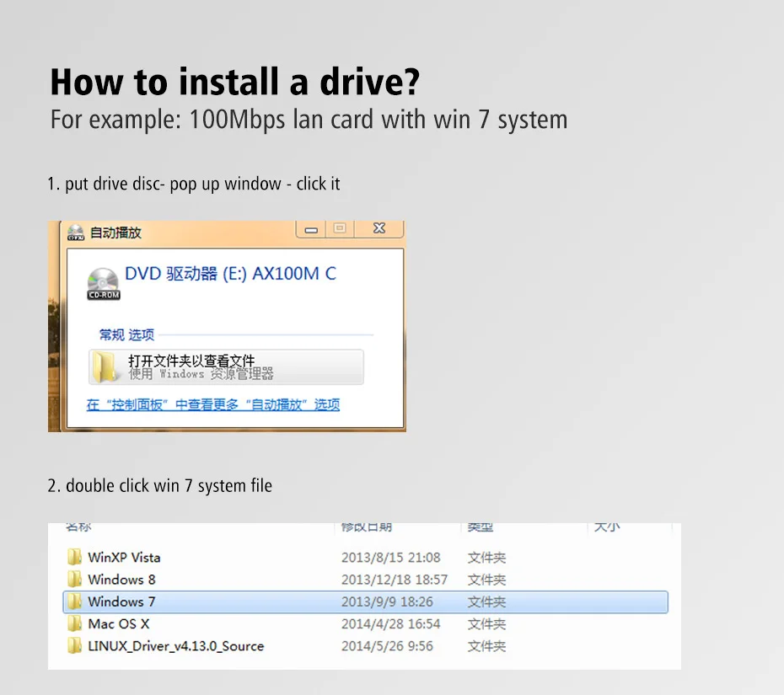
Task: Click Mac OS X folder icon
Action: (x=74, y=623)
